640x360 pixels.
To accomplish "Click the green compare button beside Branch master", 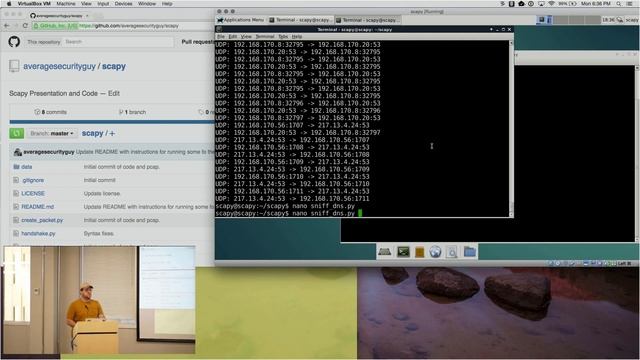I will pos(17,133).
